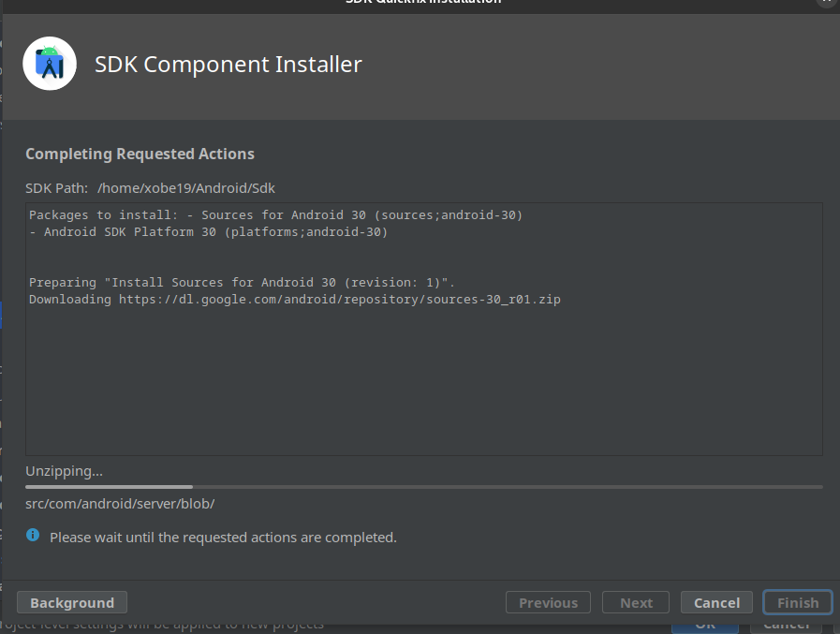Click the SDK Component Installer header text
Viewport: 840px width, 634px height.
coord(228,64)
